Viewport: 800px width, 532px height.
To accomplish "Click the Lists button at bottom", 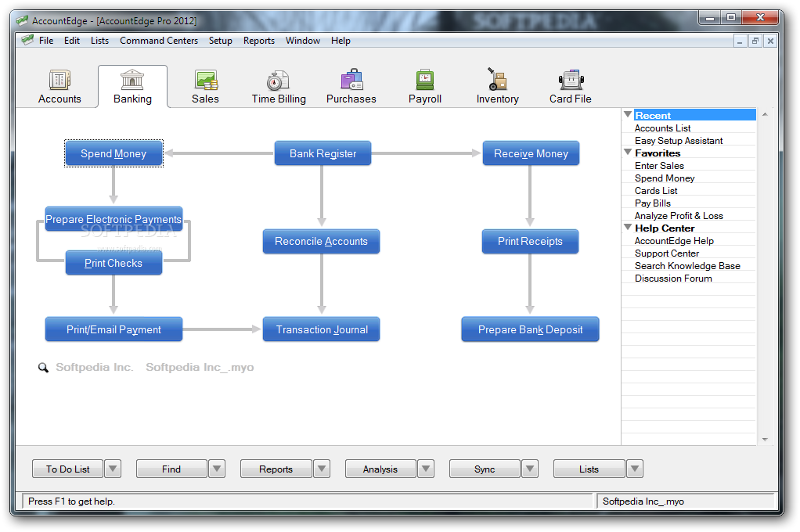I will tap(589, 469).
